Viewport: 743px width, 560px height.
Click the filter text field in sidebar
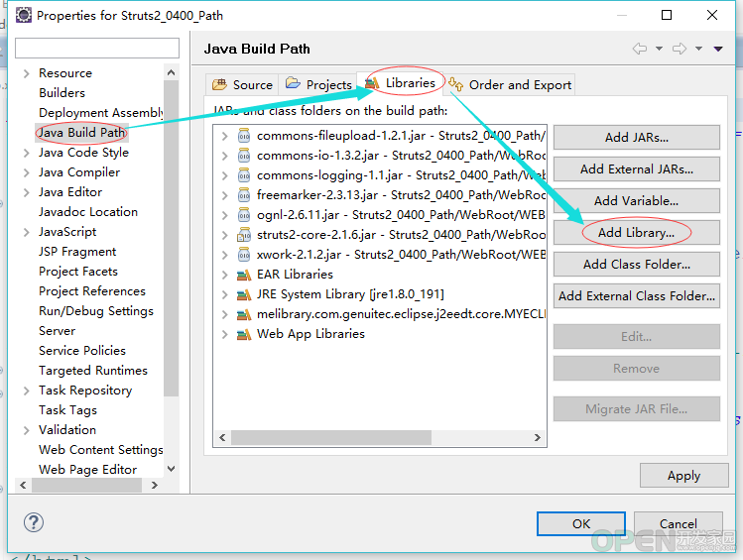pyautogui.click(x=97, y=48)
